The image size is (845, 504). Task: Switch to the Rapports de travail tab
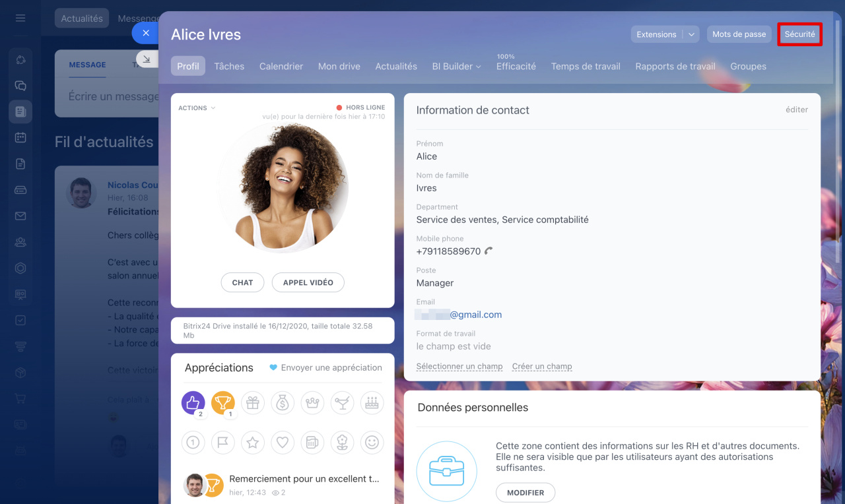675,66
